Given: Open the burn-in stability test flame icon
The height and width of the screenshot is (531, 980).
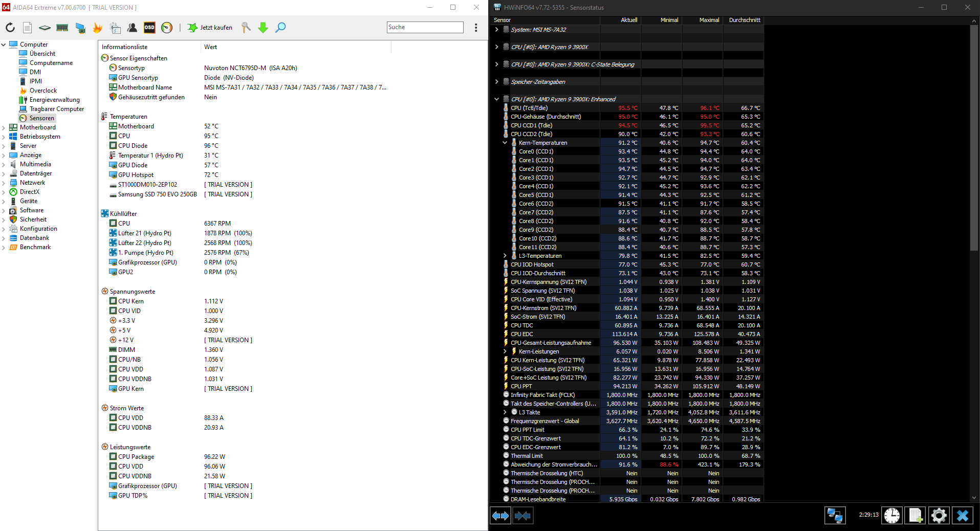Looking at the screenshot, I should (x=98, y=28).
